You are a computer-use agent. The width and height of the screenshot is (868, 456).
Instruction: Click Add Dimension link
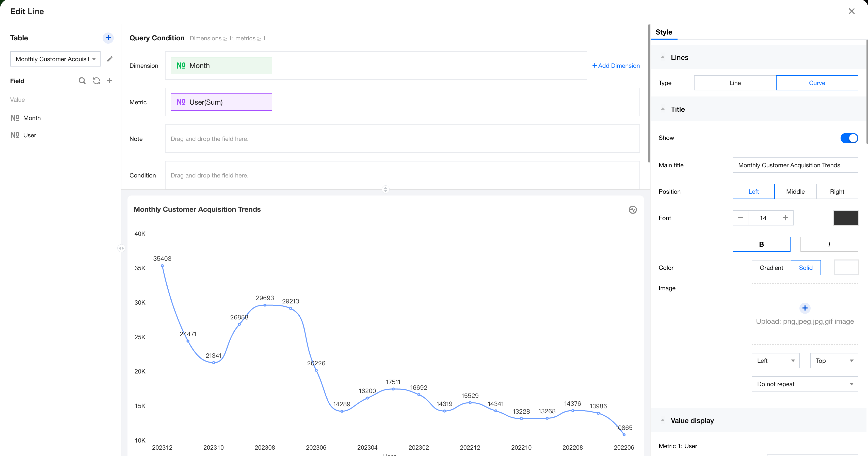(x=616, y=66)
